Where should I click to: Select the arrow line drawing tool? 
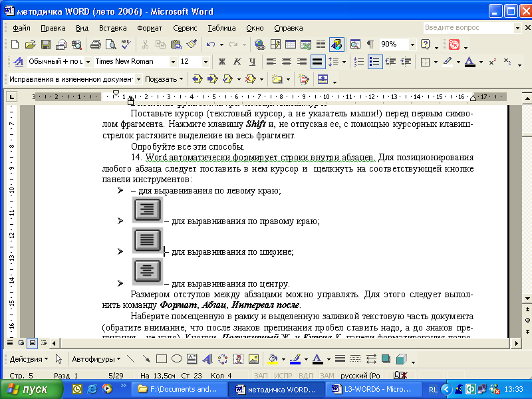coord(146,359)
